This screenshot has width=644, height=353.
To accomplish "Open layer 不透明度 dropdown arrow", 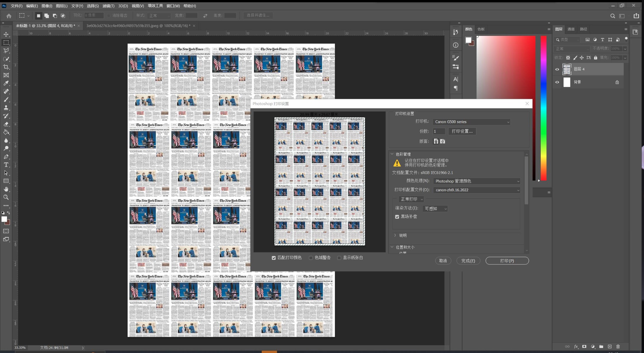I will point(625,49).
